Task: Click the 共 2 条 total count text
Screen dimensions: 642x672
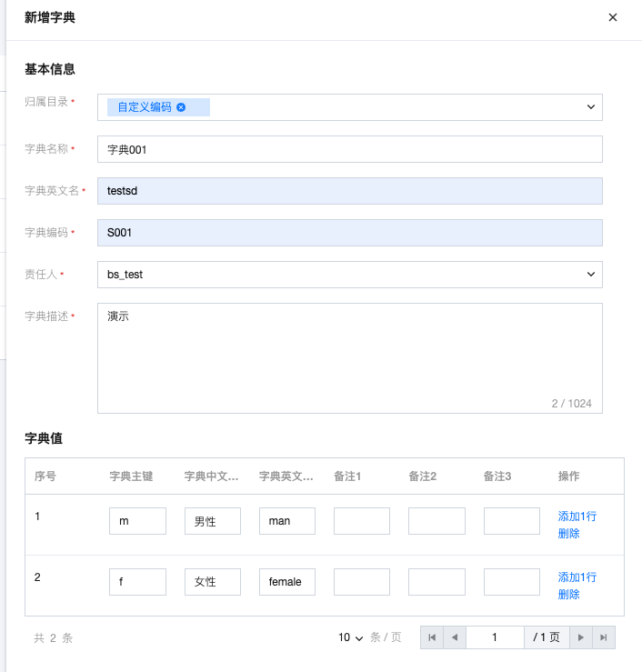Action: pyautogui.click(x=53, y=638)
